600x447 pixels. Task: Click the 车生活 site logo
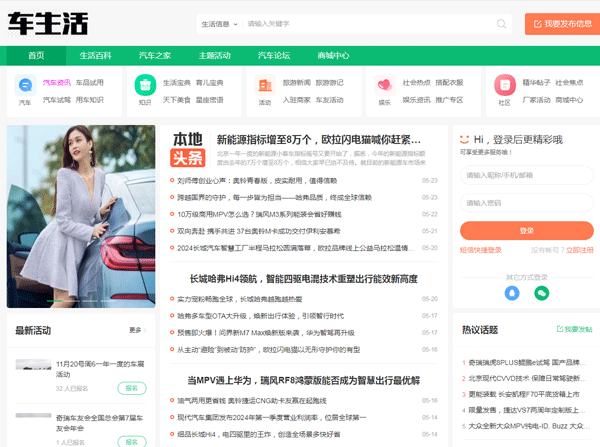tap(48, 24)
